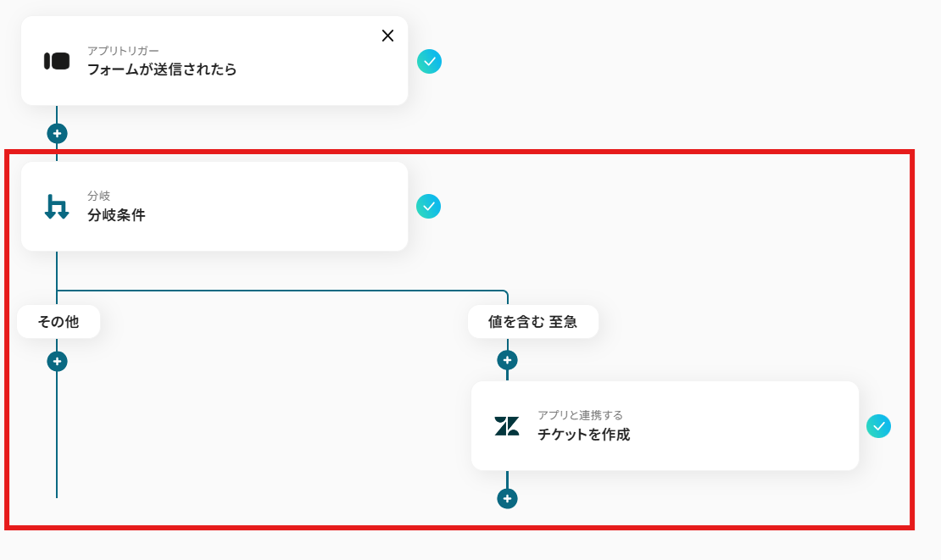This screenshot has height=560, width=941.
Task: Toggle the checkmark on the チケットを作成 step
Action: click(x=880, y=426)
